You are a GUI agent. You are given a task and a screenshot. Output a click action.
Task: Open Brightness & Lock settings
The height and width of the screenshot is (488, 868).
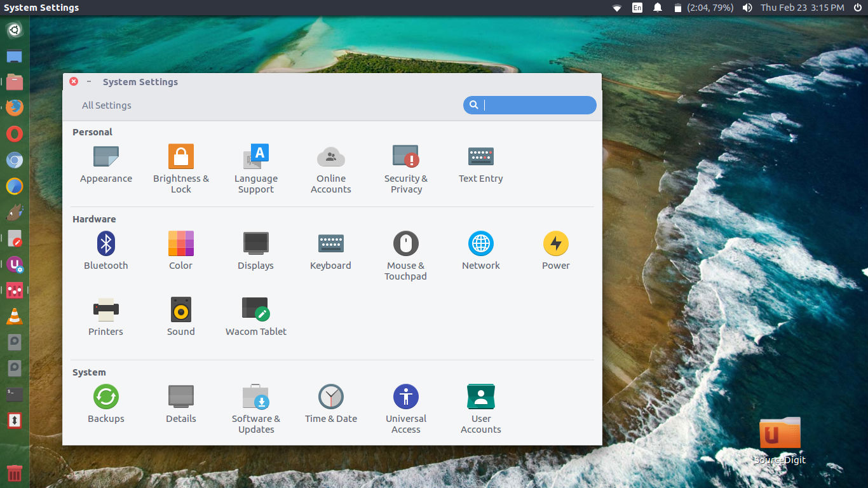pyautogui.click(x=180, y=165)
